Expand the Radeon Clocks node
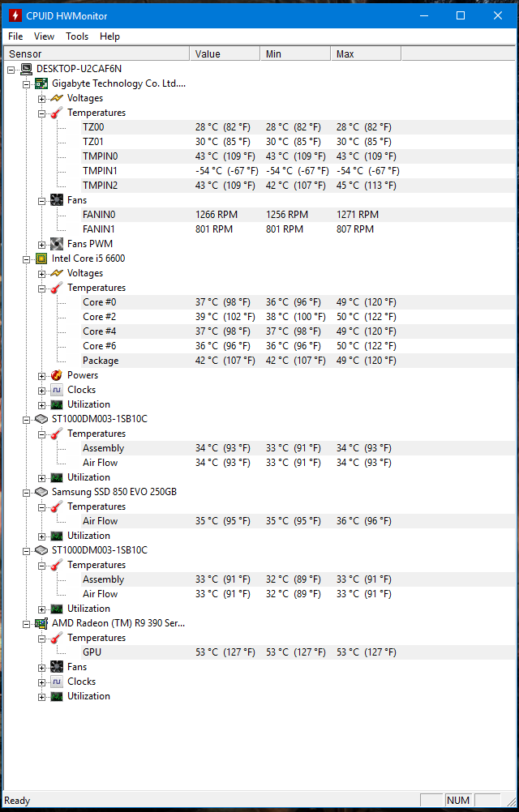 point(42,682)
